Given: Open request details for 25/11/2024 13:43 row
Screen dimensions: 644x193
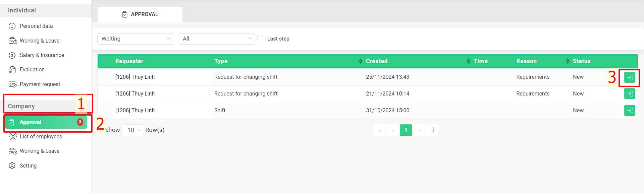Looking at the screenshot, I should [630, 77].
